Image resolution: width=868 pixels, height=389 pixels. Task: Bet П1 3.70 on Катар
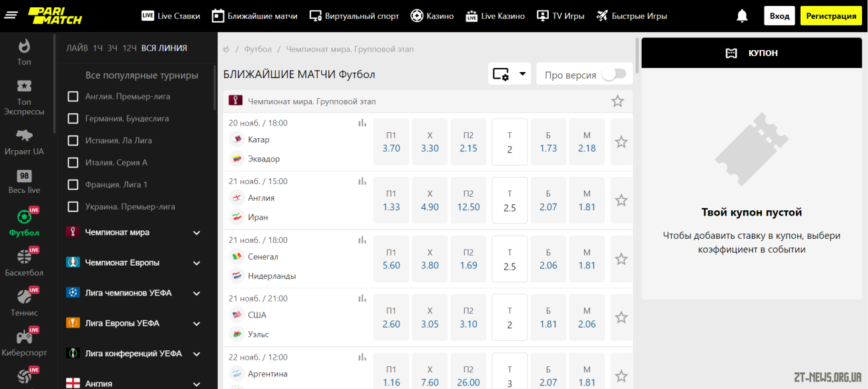pos(391,142)
